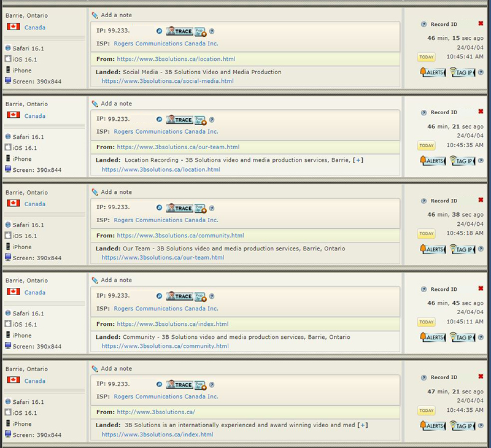The height and width of the screenshot is (448, 491).
Task: Expand [+] on the award winning video landed title
Action: click(x=363, y=425)
